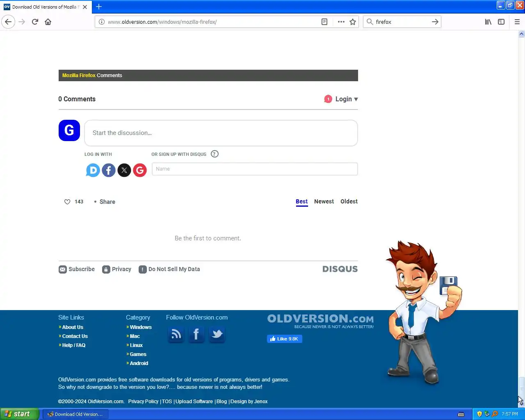Expand the Login dropdown
525x420 pixels.
pyautogui.click(x=347, y=99)
